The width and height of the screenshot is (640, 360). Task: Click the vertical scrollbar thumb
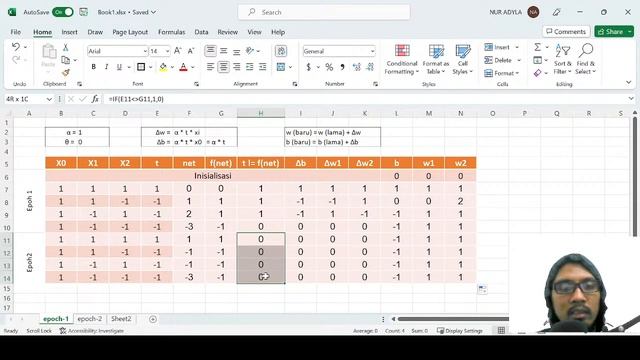(634, 176)
